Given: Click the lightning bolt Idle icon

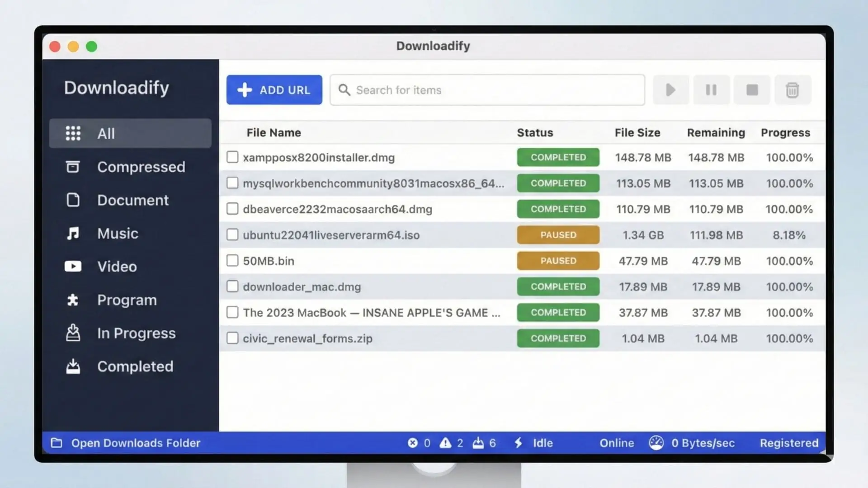Looking at the screenshot, I should point(519,443).
